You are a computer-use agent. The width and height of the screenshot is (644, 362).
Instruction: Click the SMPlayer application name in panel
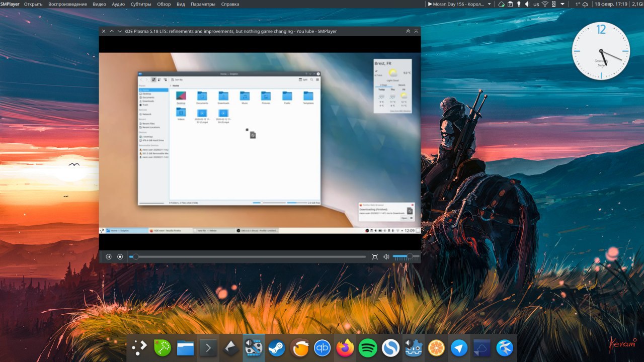(10, 4)
